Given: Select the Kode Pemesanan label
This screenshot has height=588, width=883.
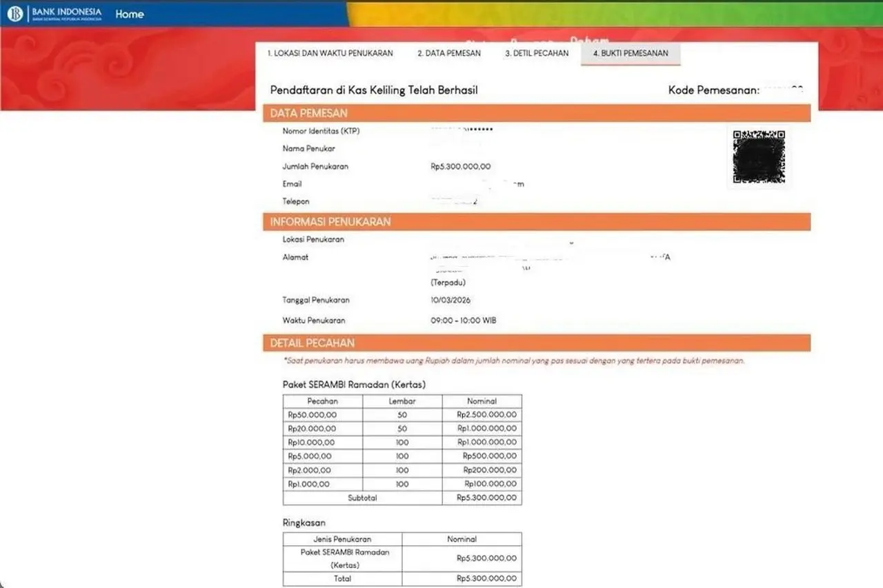Looking at the screenshot, I should 713,90.
